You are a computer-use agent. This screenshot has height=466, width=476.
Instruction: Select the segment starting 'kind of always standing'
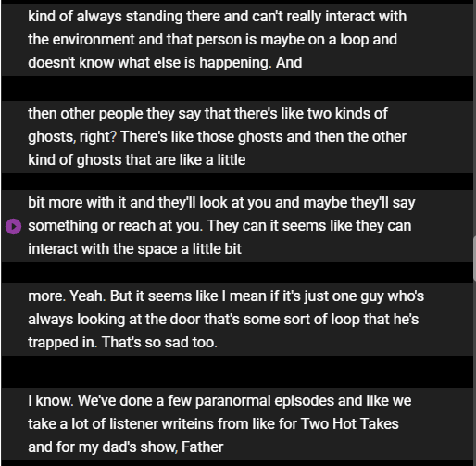(237, 40)
